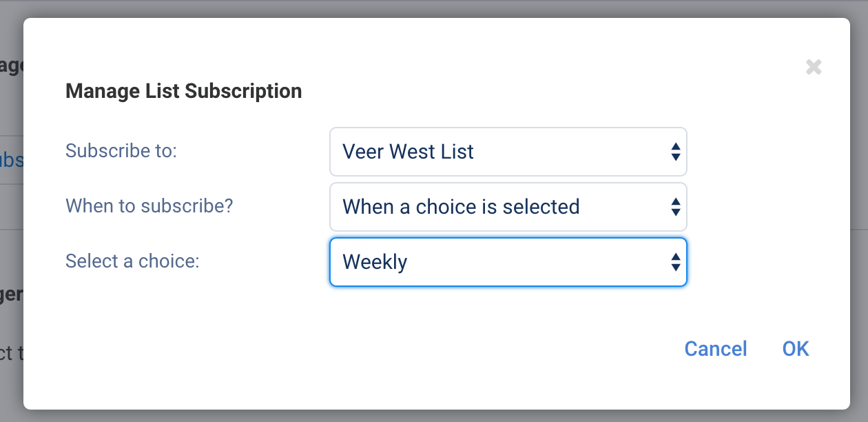
Task: Click the "Manage List Subscription" heading
Action: (x=183, y=91)
